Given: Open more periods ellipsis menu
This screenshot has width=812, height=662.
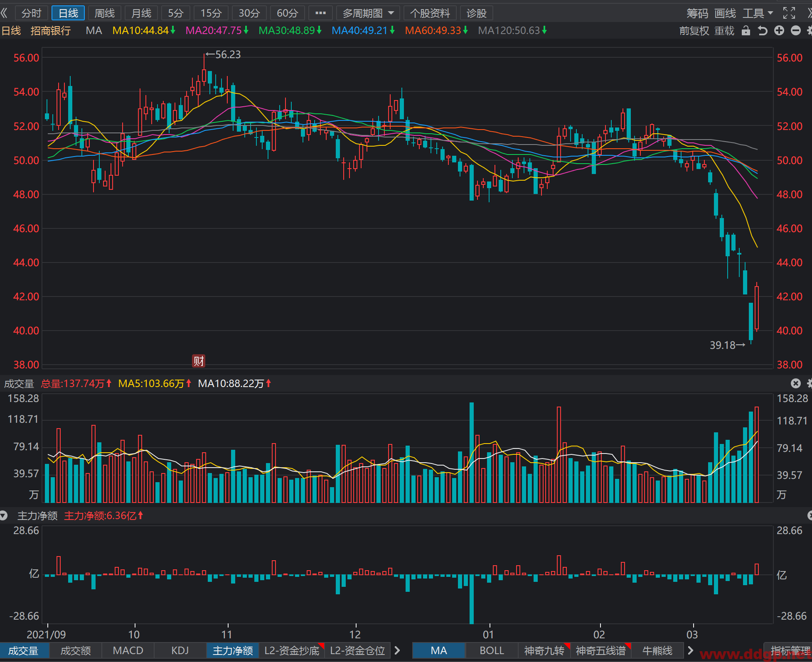Looking at the screenshot, I should pos(320,13).
